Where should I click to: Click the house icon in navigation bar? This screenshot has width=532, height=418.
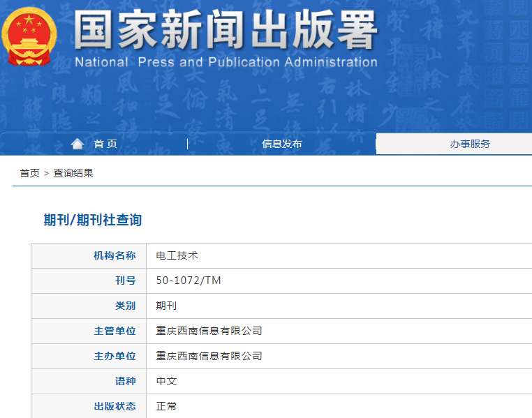coord(77,144)
